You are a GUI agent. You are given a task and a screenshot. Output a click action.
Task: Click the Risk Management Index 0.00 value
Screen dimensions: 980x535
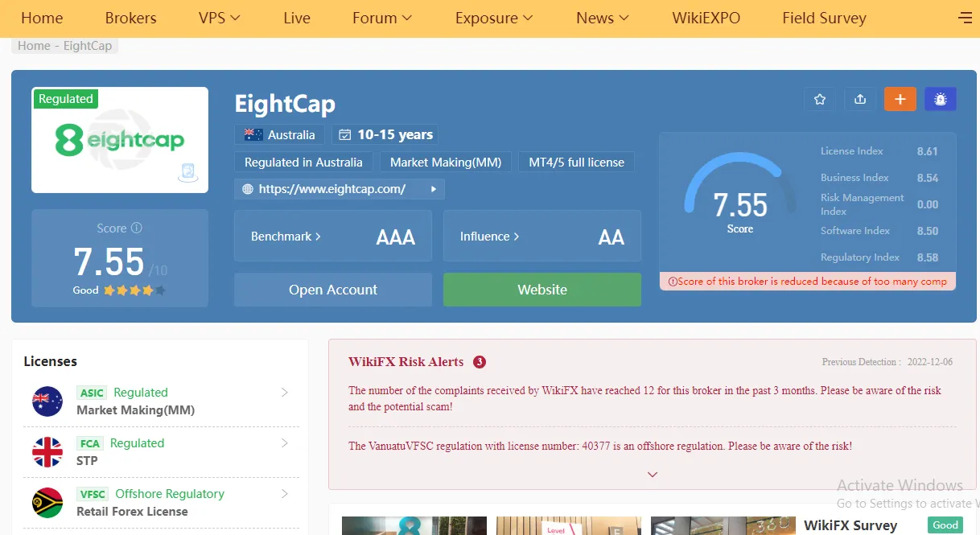[928, 204]
